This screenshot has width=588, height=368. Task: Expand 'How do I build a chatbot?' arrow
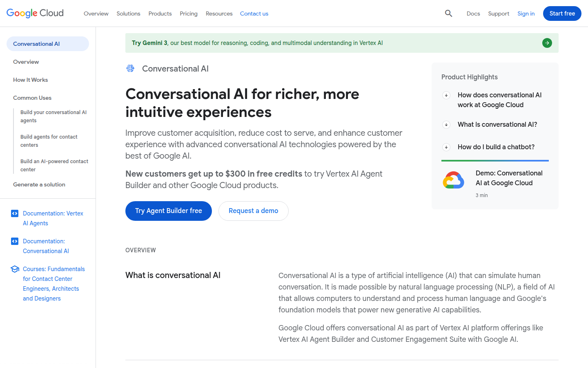pos(446,147)
